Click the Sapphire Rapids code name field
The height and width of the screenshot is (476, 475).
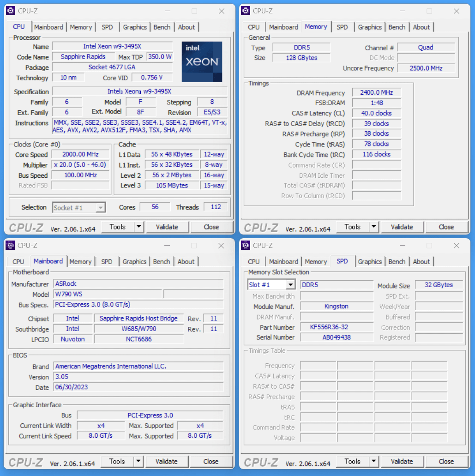click(x=83, y=57)
